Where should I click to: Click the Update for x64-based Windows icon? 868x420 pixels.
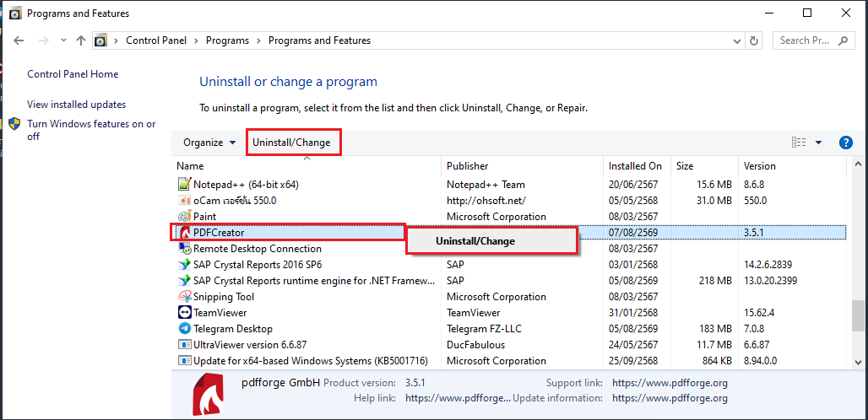pos(184,361)
